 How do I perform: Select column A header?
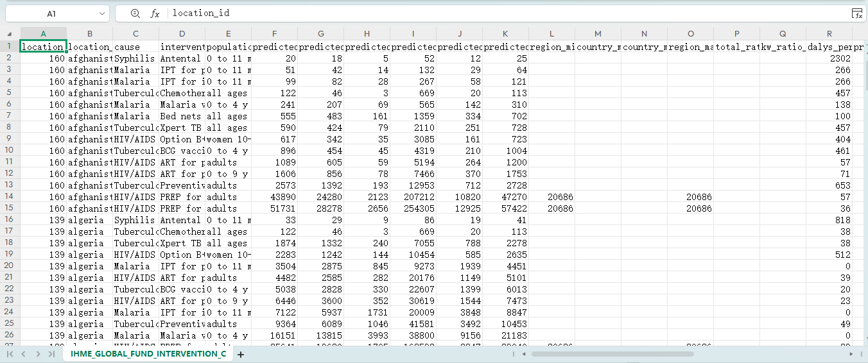43,34
